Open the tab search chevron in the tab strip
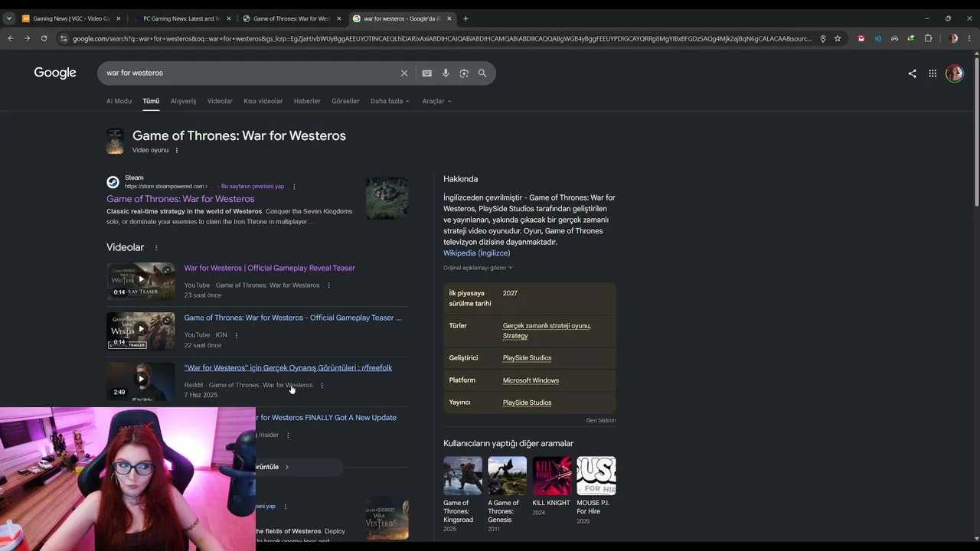 click(x=9, y=18)
